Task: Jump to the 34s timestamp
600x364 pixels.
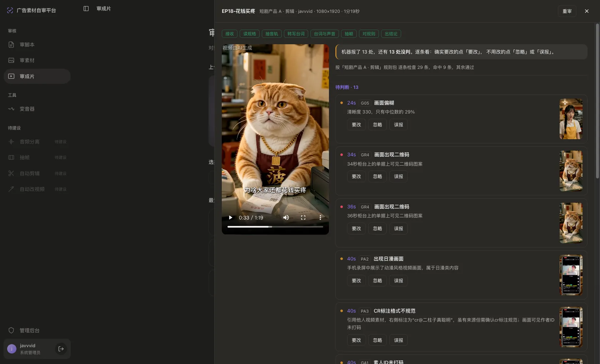Action: click(x=351, y=155)
